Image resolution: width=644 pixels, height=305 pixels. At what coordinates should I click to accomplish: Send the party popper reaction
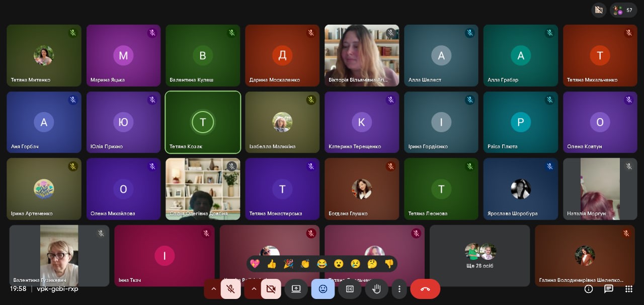point(288,264)
